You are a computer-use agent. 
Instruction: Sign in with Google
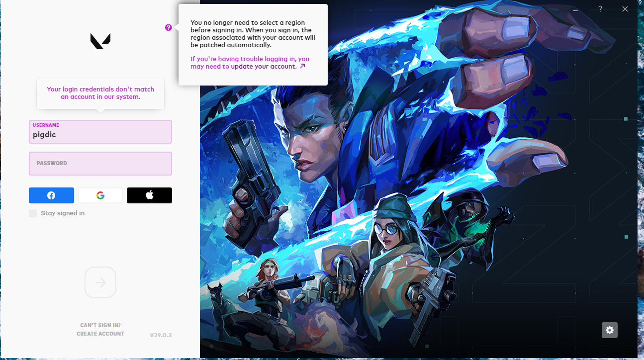pos(100,195)
